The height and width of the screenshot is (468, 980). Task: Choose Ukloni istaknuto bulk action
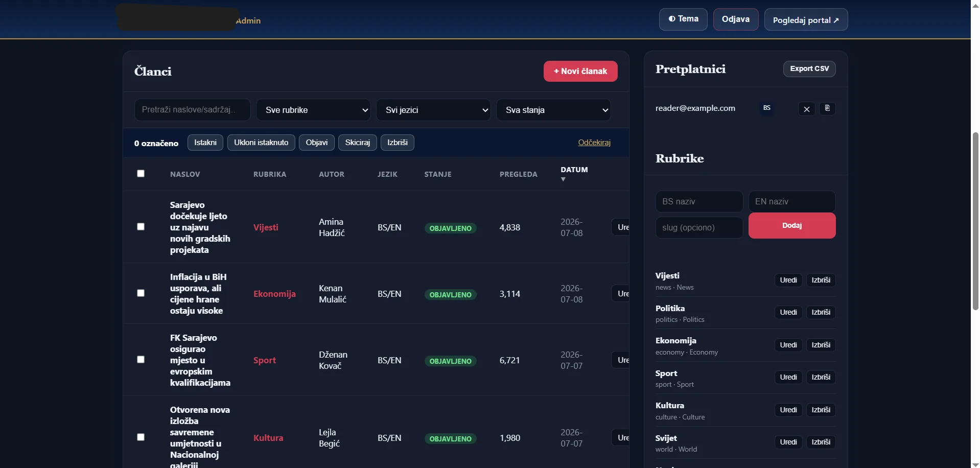[x=261, y=143]
